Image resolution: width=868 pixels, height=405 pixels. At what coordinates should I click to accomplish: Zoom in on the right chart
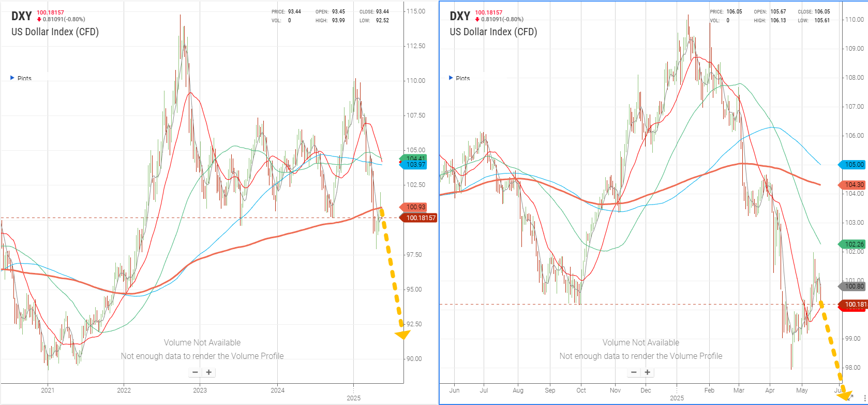648,372
